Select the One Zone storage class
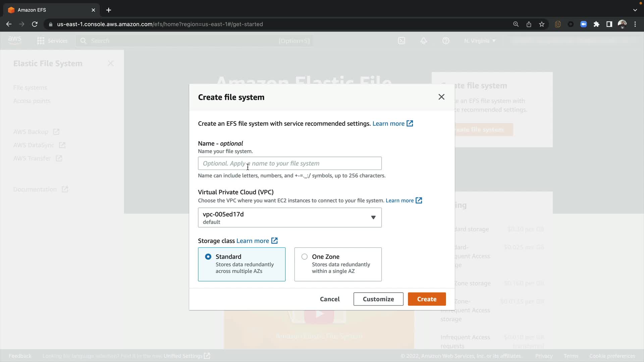Viewport: 644px width, 362px height. point(305,257)
